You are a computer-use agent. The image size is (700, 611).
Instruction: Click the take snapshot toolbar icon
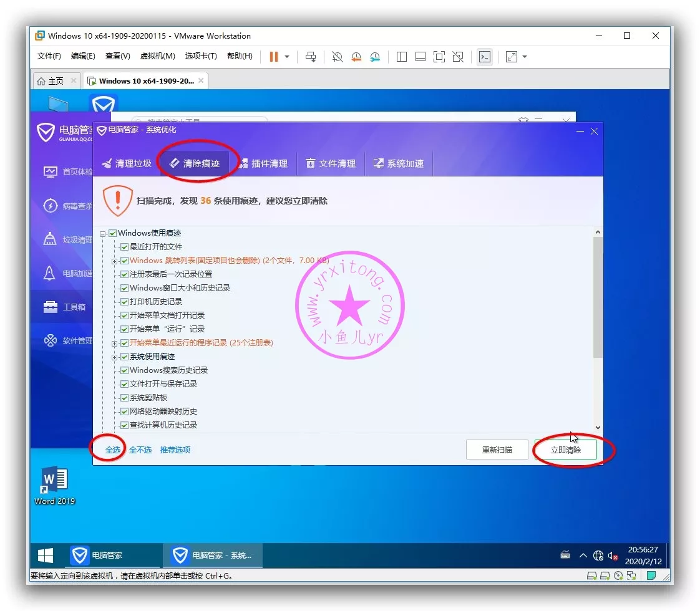pos(337,57)
